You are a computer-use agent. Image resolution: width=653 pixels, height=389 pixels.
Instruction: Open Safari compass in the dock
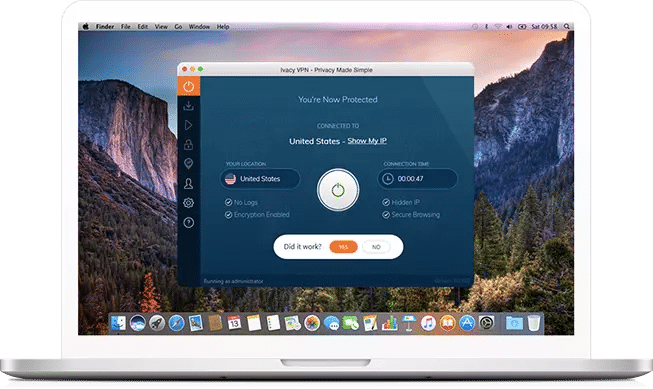click(176, 323)
